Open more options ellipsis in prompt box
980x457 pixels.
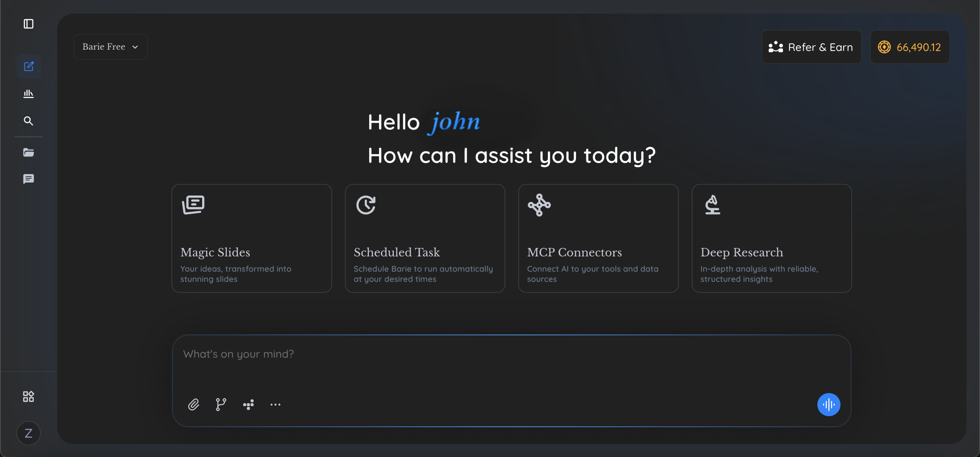(x=275, y=404)
